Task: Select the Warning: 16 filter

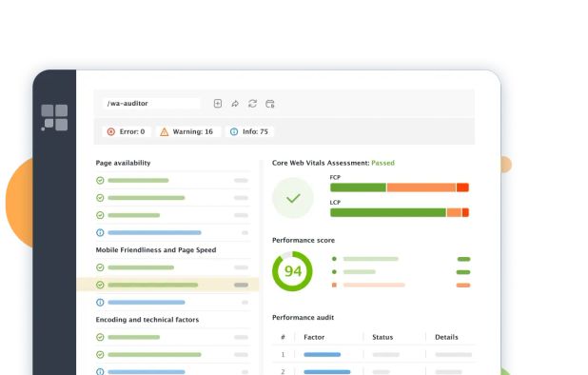Action: [x=187, y=131]
